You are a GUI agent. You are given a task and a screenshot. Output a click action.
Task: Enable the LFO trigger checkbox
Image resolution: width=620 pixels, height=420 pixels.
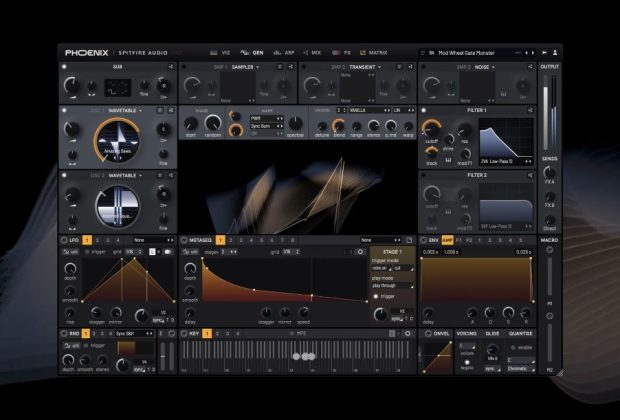(x=87, y=252)
